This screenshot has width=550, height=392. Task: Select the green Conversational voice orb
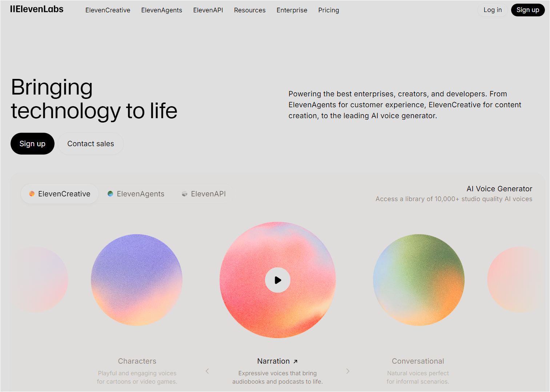pos(419,280)
